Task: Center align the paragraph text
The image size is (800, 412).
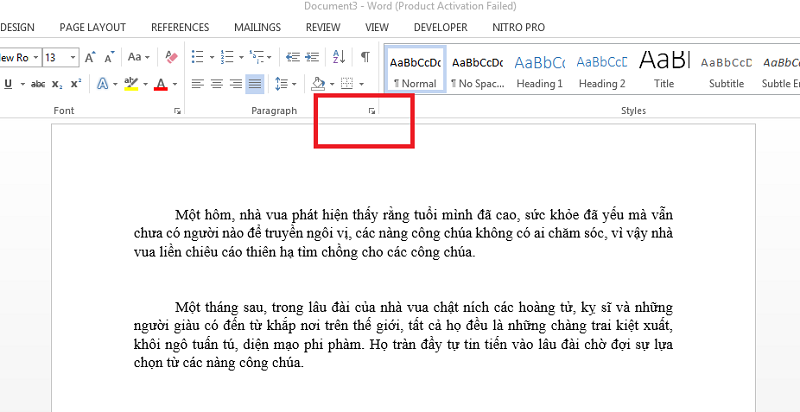Action: click(217, 84)
